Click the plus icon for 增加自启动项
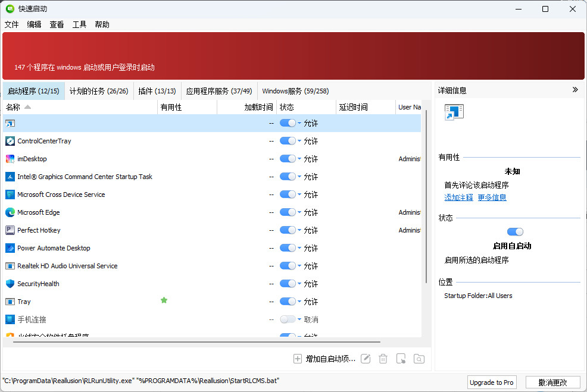Image resolution: width=587 pixels, height=392 pixels. click(297, 359)
